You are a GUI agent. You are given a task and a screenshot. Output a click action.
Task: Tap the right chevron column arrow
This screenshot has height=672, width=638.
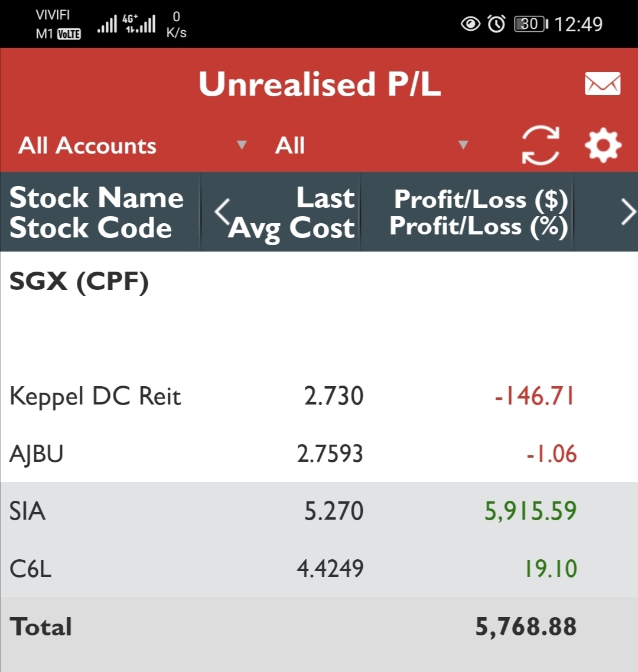coord(629,213)
